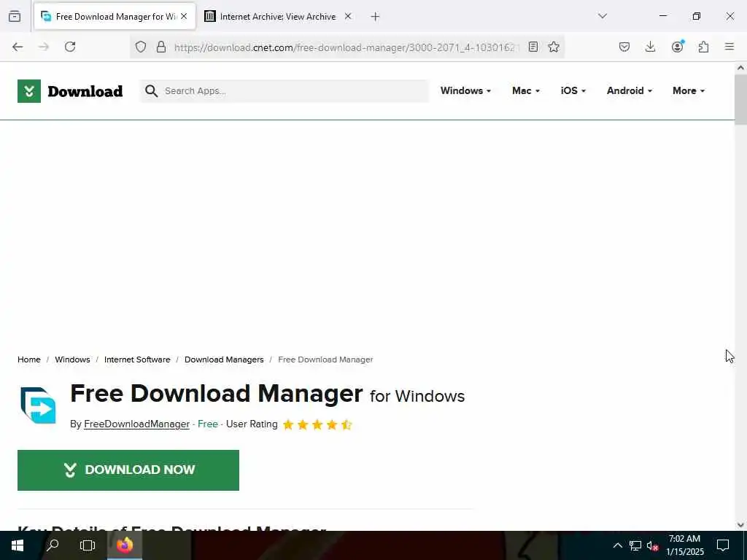Click the Internet Software breadcrumb link
The height and width of the screenshot is (560, 747).
coord(137,359)
